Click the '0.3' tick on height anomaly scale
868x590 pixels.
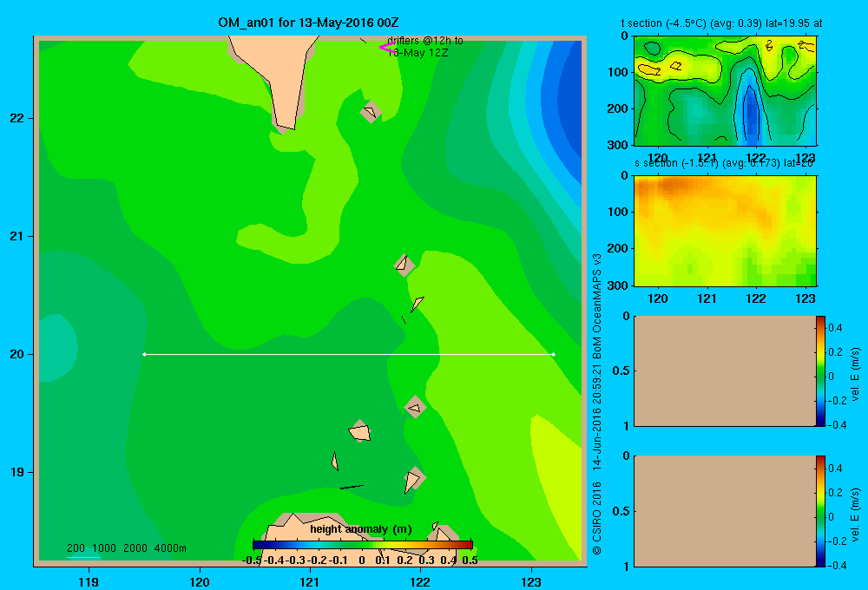click(x=427, y=560)
